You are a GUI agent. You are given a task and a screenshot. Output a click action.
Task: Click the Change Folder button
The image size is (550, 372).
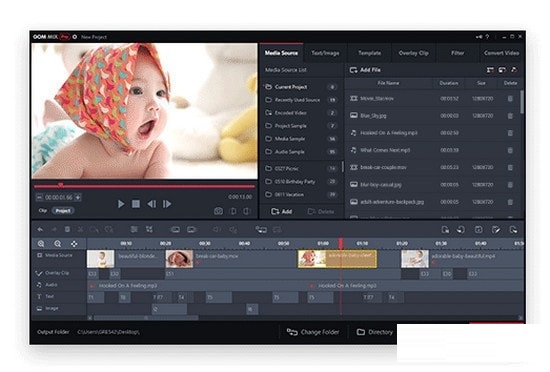[313, 332]
